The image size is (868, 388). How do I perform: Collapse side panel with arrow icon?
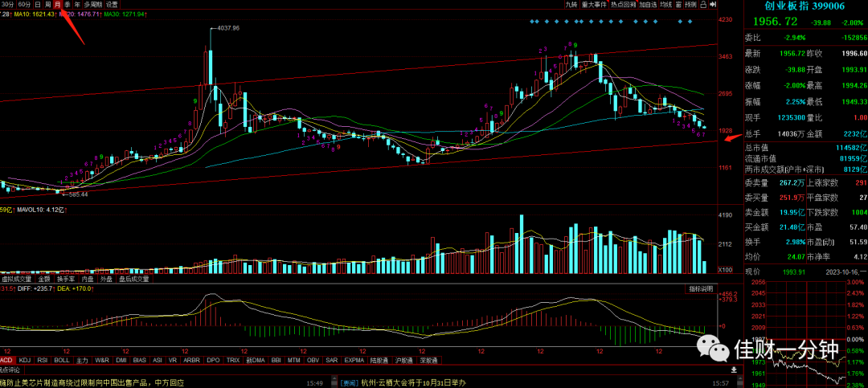pos(713,5)
